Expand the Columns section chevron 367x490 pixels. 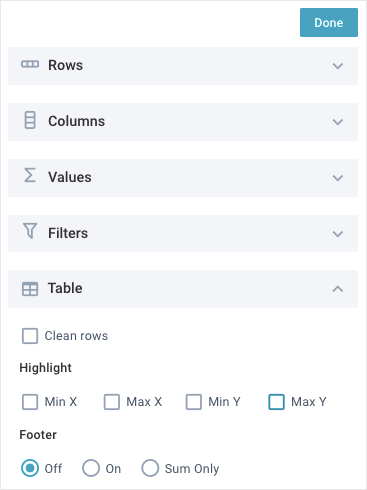338,122
